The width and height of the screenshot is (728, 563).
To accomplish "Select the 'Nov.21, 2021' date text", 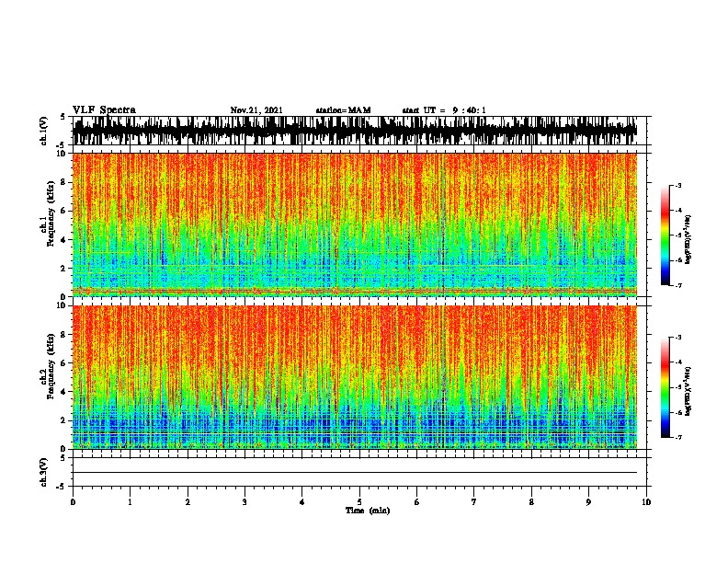I will pos(256,110).
